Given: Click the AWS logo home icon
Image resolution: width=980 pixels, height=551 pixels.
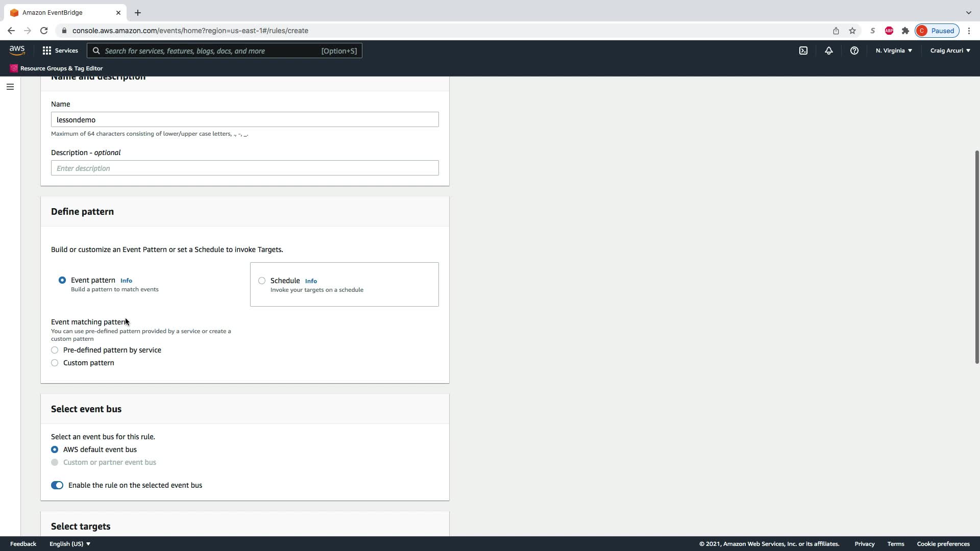Looking at the screenshot, I should point(17,50).
